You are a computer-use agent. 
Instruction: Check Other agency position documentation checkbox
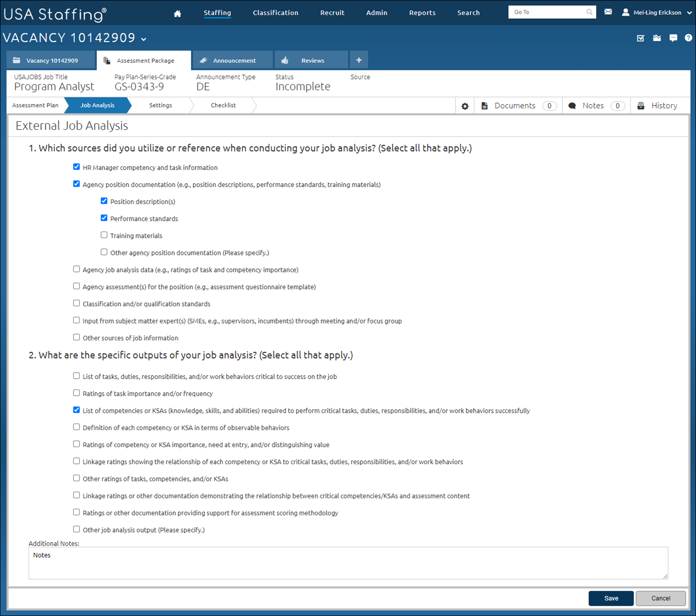[104, 252]
